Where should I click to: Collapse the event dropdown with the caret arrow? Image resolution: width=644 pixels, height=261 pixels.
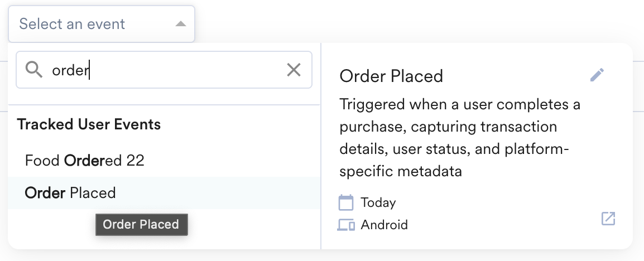(180, 24)
